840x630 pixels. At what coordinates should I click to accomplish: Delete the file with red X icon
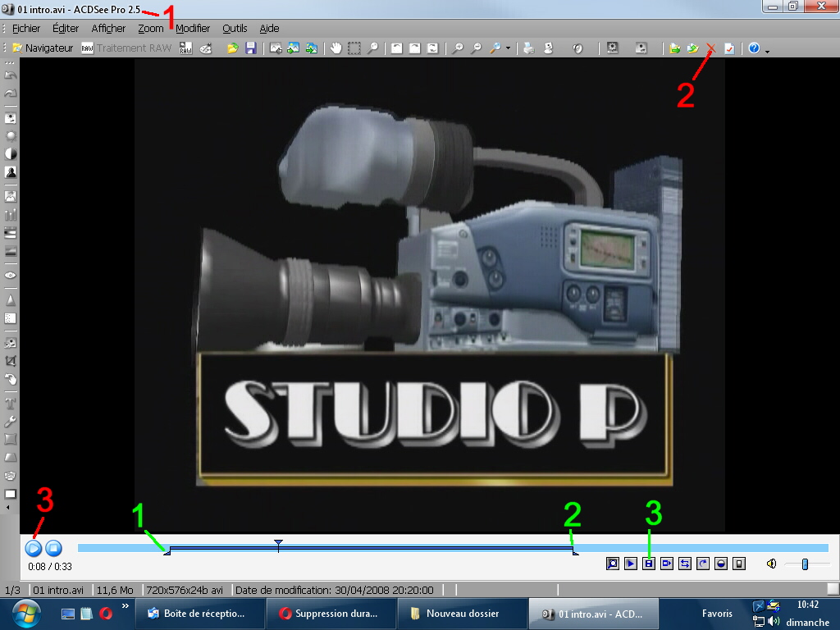point(711,48)
